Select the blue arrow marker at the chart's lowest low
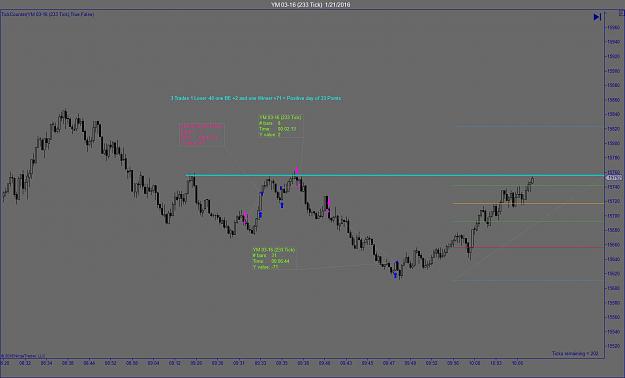This screenshot has height=378, width=625. click(x=395, y=275)
